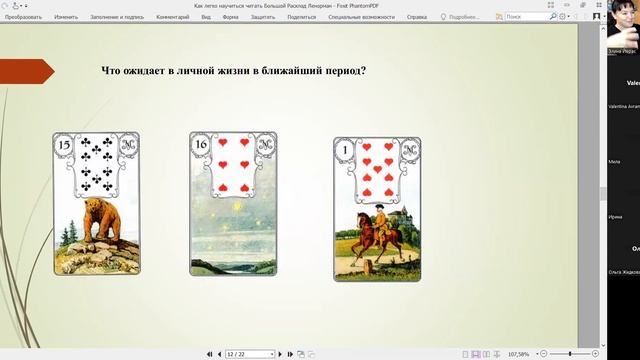Switch to the Комментарий tab
This screenshot has width=640, height=360.
point(172,17)
